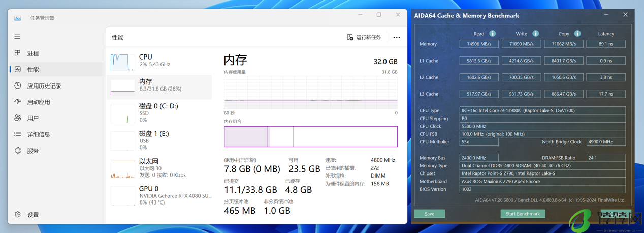Click the 已提交 11.1/33.8 GB value

click(x=250, y=190)
